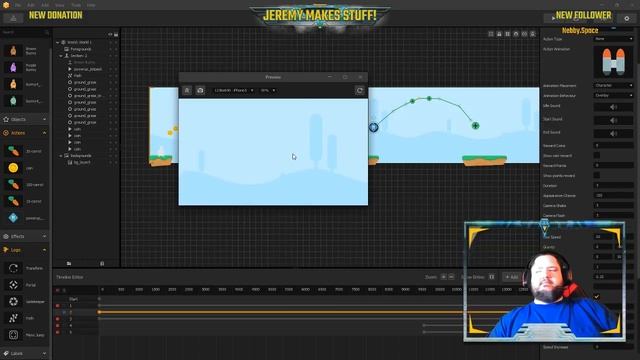This screenshot has height=360, width=640.
Task: Click the lock header icon in scene tree
Action: [116, 35]
